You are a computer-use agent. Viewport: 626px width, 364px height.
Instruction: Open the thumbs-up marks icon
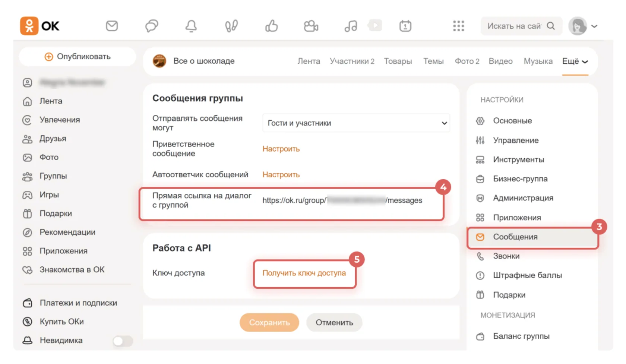271,26
